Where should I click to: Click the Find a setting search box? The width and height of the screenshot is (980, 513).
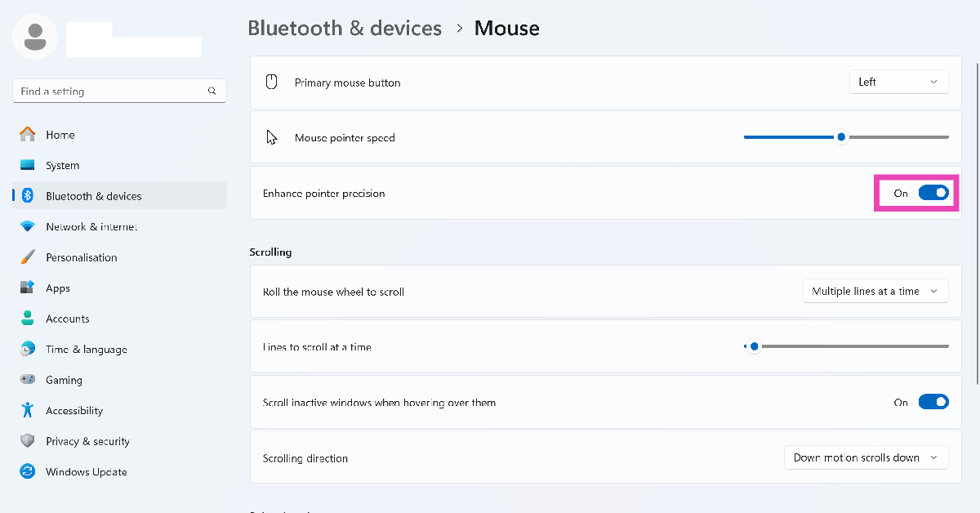(110, 91)
